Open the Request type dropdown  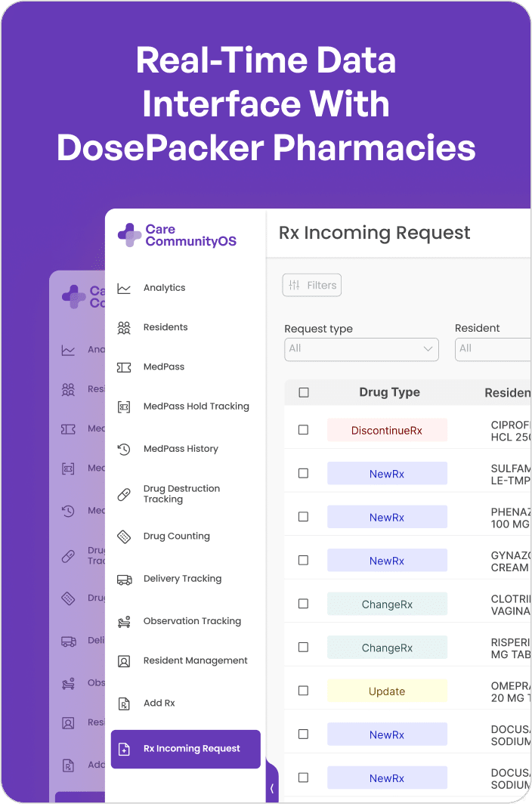361,349
